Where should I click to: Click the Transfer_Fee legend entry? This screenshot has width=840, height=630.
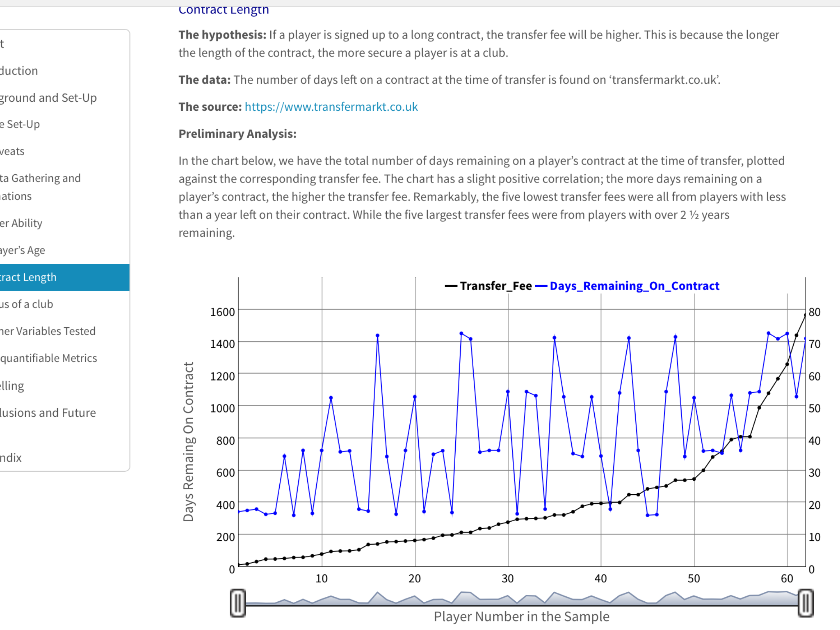pyautogui.click(x=488, y=286)
